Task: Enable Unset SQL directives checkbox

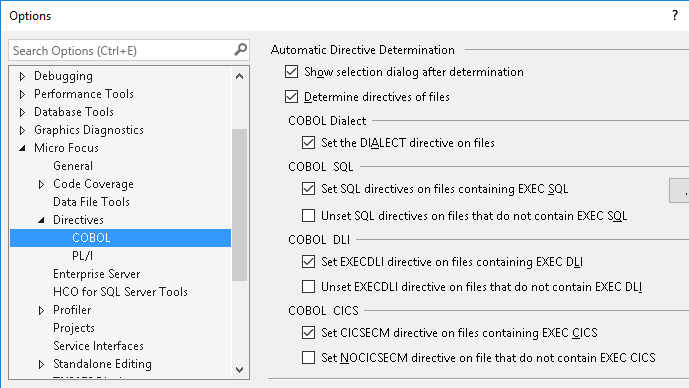Action: pyautogui.click(x=308, y=216)
